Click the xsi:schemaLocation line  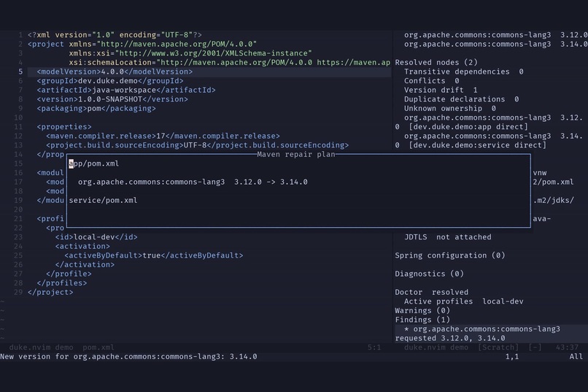[x=230, y=62]
